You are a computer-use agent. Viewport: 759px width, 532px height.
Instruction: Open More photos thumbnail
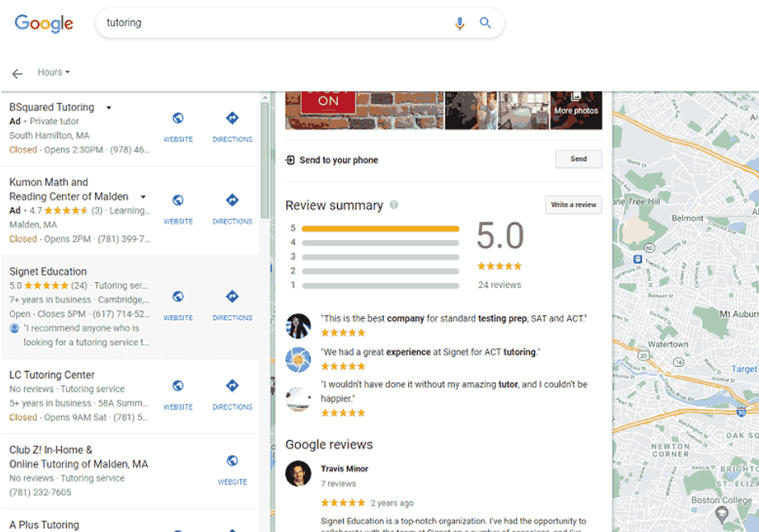point(576,110)
